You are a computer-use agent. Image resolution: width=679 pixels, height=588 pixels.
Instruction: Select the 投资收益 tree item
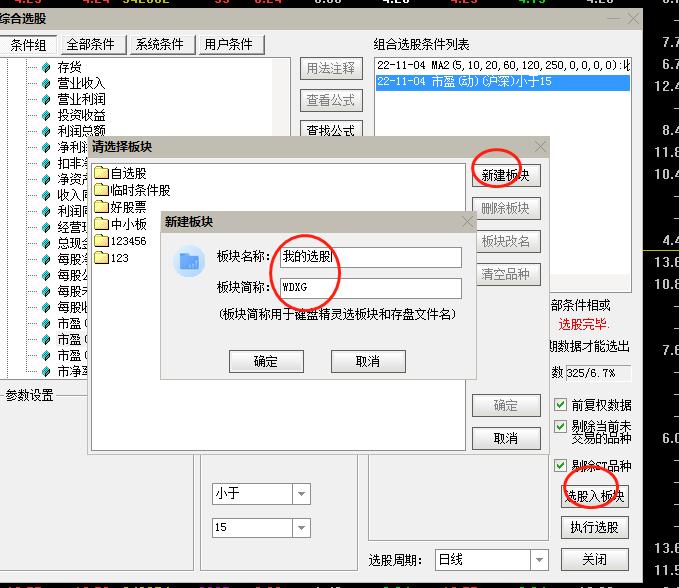81,116
